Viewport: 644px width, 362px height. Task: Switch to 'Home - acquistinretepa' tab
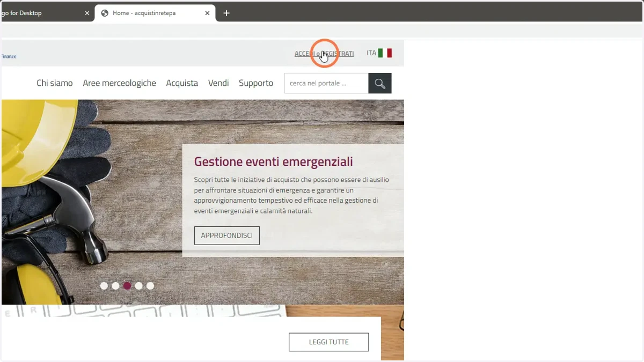[155, 13]
